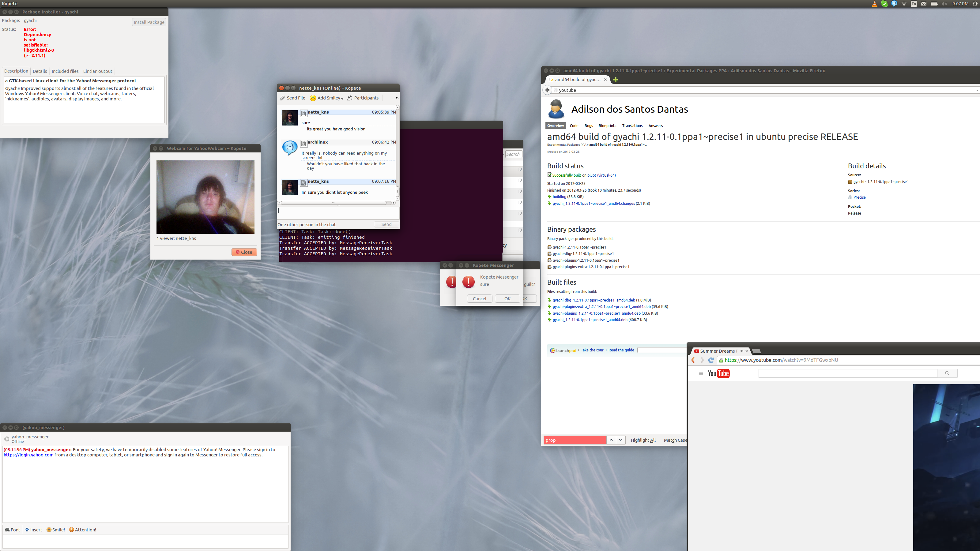Switch to the Included files tab
The width and height of the screenshot is (980, 551).
(65, 71)
